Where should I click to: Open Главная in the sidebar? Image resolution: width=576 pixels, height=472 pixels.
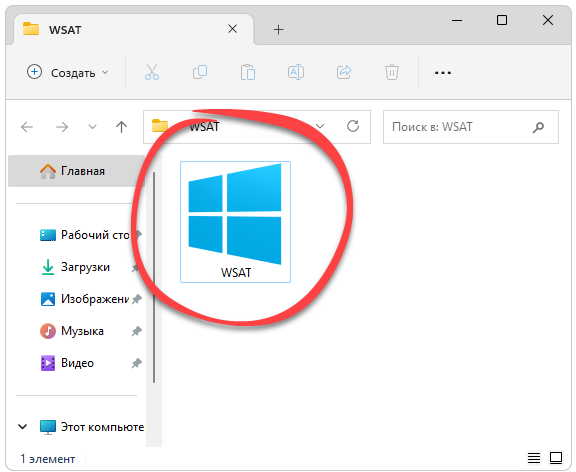pyautogui.click(x=77, y=171)
